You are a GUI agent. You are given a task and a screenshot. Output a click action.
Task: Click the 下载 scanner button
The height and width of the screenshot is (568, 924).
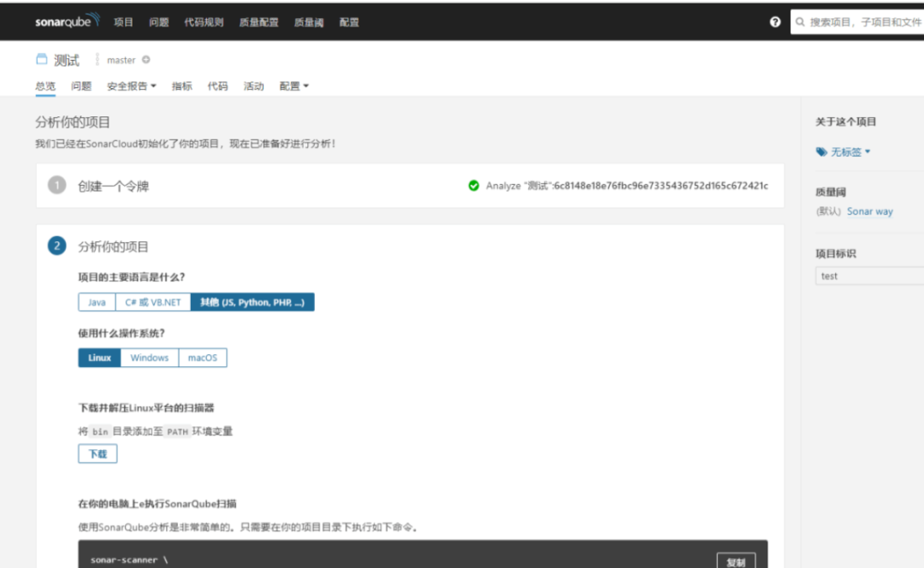(x=98, y=453)
